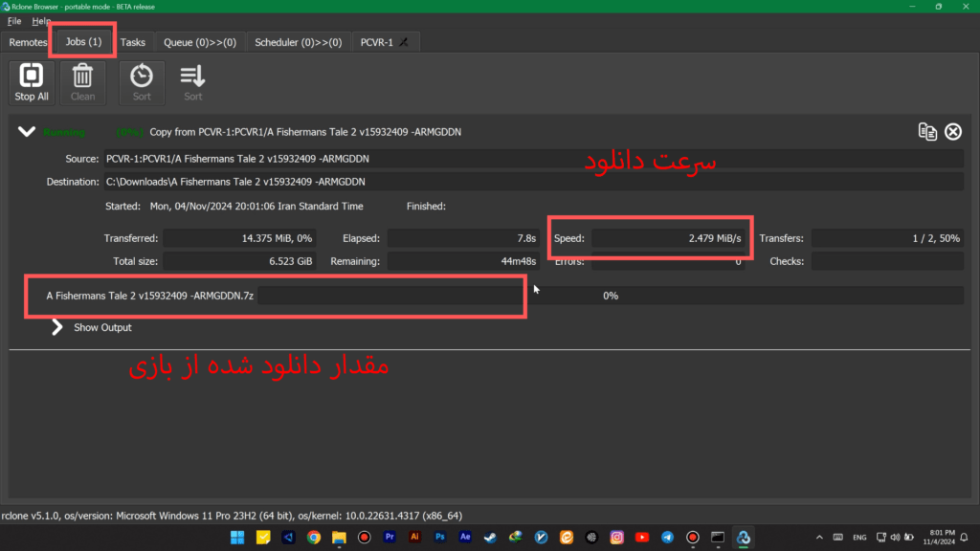The image size is (980, 551).
Task: Open the File menu
Action: [x=13, y=21]
